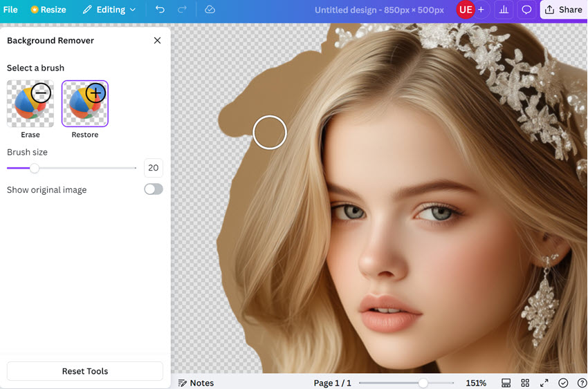Enter fullscreen presentation mode
The height and width of the screenshot is (389, 588).
544,383
